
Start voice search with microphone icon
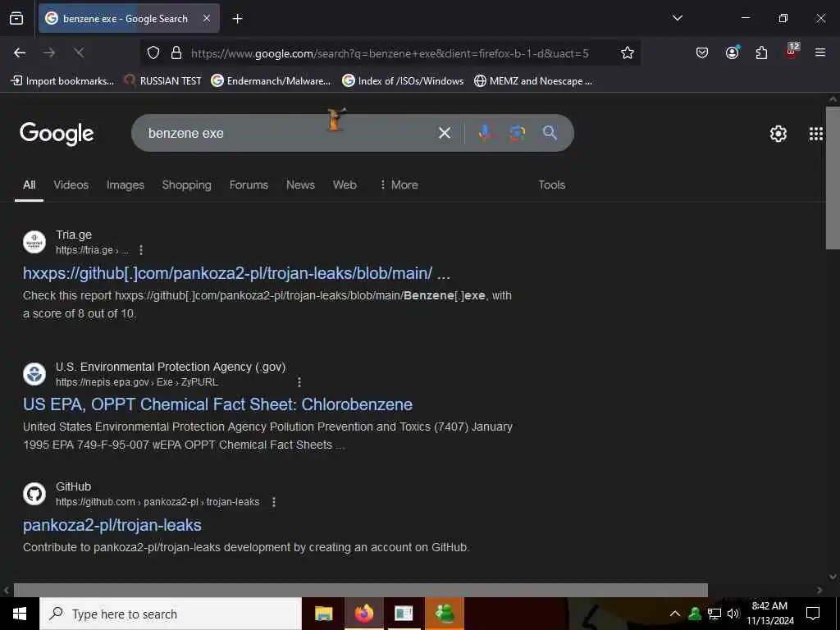coord(484,133)
